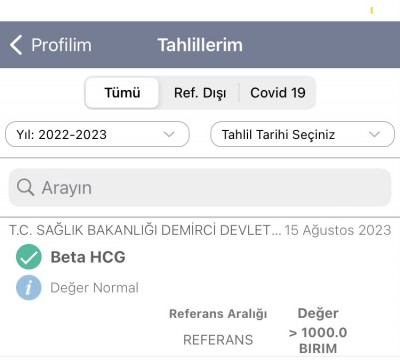Switch to the Ref. Dışı segment
The width and height of the screenshot is (400, 360).
(x=200, y=93)
